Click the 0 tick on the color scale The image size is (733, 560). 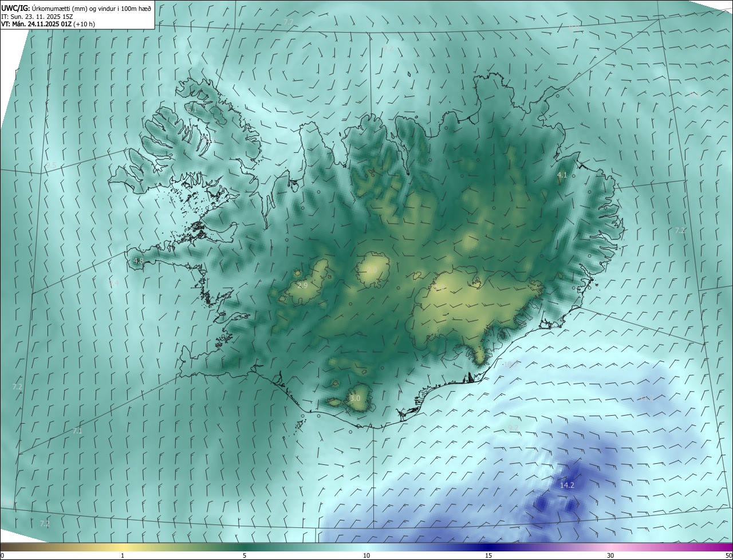pos(2,555)
